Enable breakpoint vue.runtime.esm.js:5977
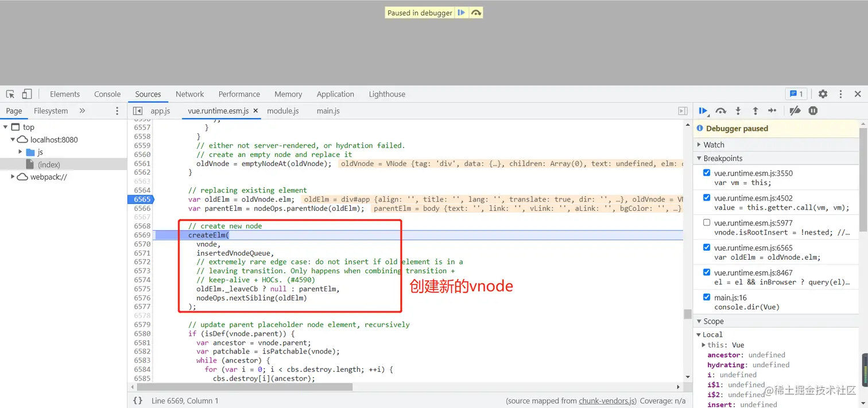Screen dimensions: 868x408 [707, 222]
